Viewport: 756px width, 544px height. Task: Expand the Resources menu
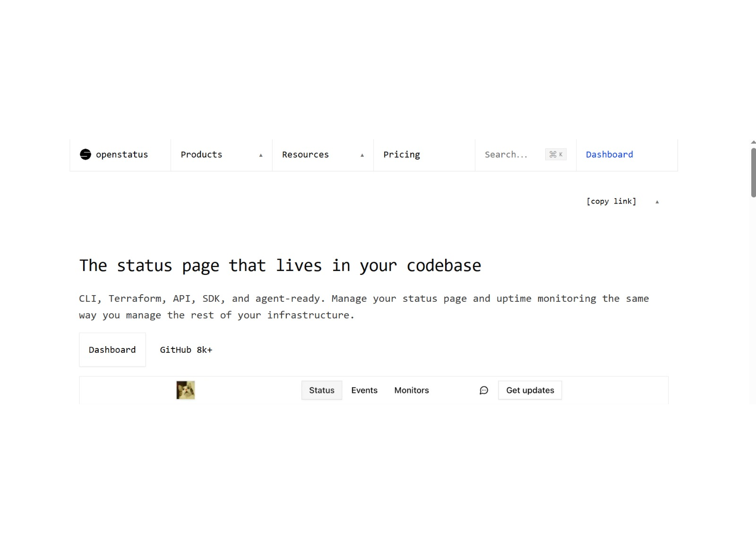click(x=323, y=155)
